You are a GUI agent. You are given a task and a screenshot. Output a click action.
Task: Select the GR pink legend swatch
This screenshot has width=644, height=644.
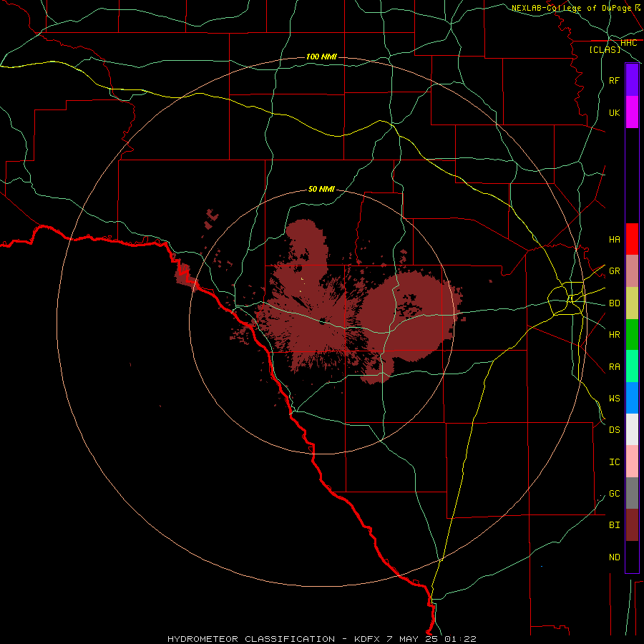click(x=632, y=271)
